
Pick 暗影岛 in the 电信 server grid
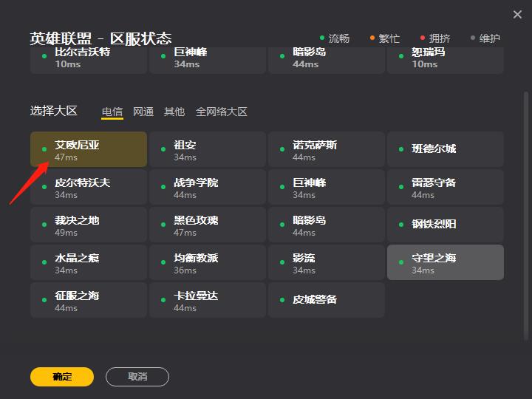coord(327,225)
